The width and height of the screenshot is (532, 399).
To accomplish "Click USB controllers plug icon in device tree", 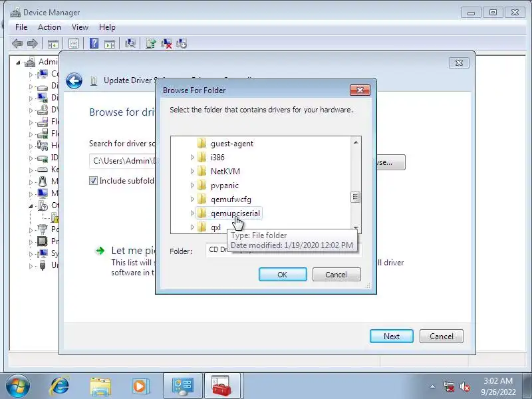I will tap(43, 265).
